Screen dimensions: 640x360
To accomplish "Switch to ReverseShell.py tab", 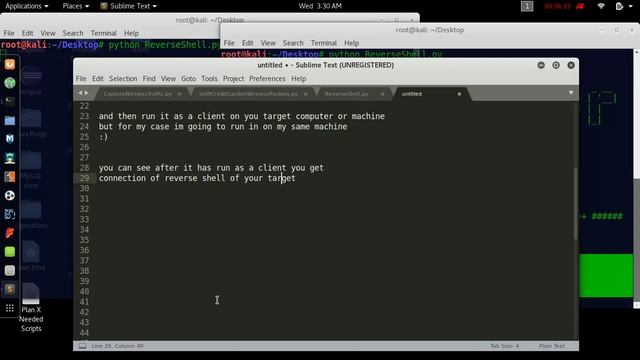I will (x=346, y=94).
